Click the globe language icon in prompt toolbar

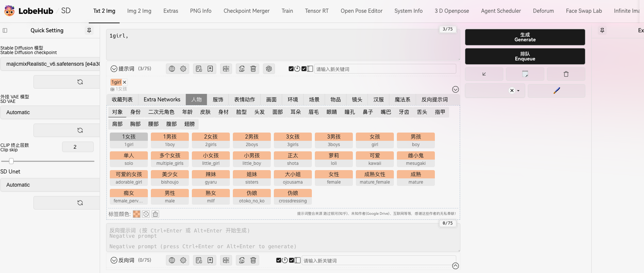[x=172, y=69]
